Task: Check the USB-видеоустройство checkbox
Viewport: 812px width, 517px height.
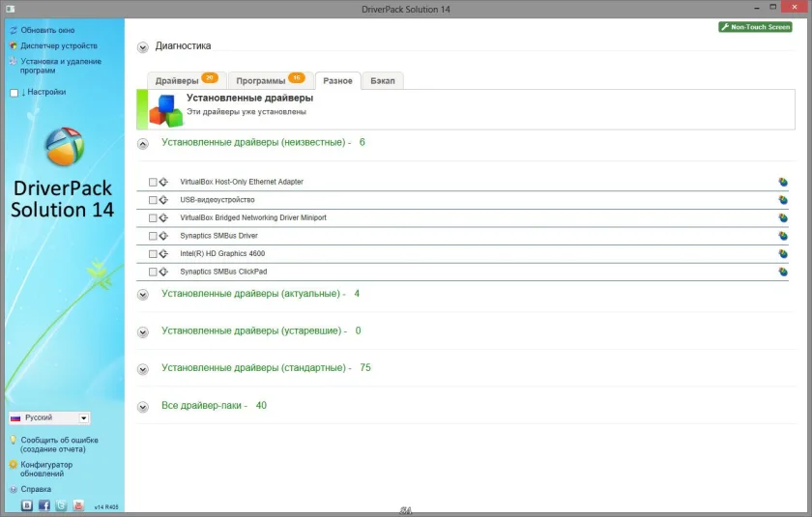Action: coord(153,200)
